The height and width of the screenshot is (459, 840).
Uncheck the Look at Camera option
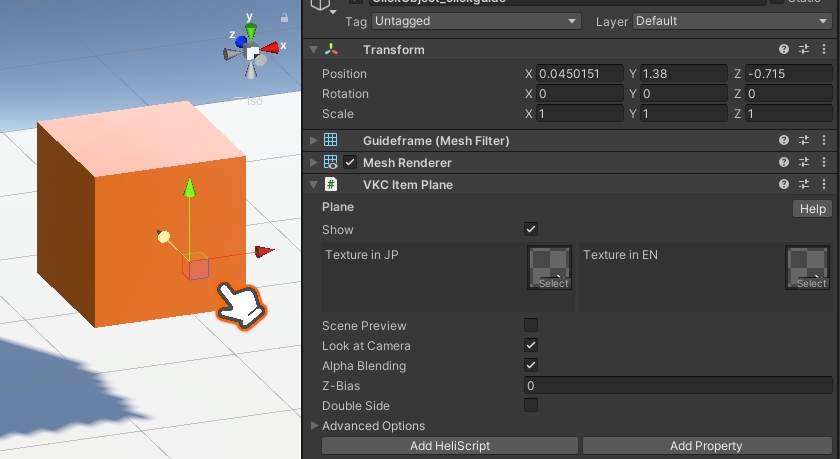point(531,345)
